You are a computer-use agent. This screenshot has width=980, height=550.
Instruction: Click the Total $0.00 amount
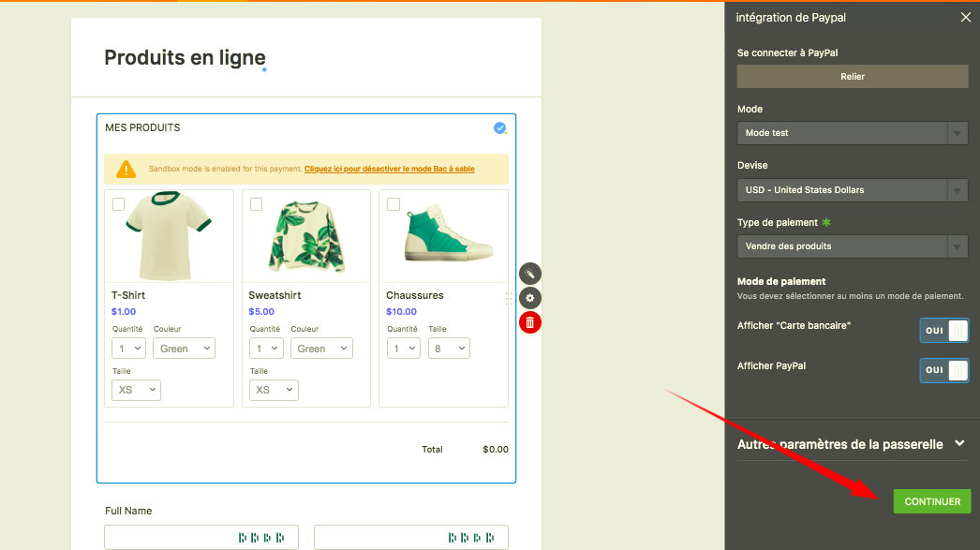[x=496, y=450]
